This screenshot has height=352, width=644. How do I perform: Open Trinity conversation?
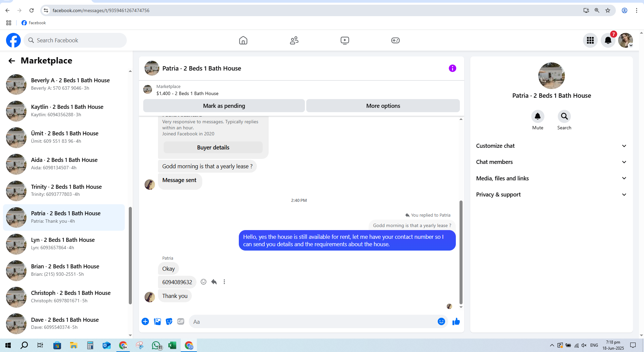[64, 190]
